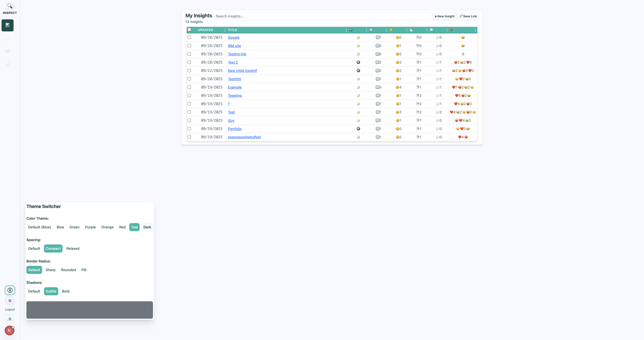The height and width of the screenshot is (340, 644).
Task: Open the New child insightf link
Action: pyautogui.click(x=242, y=71)
